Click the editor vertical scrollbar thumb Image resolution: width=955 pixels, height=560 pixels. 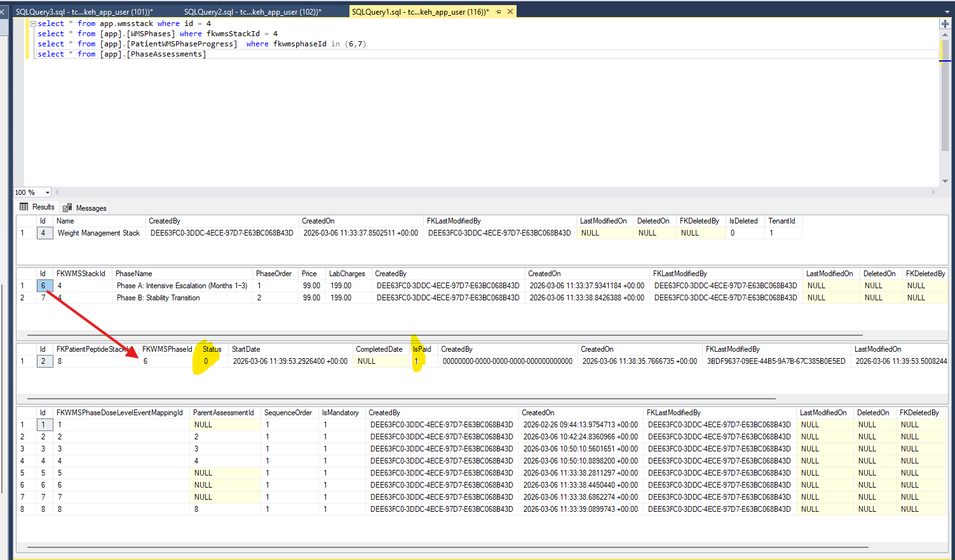tap(945, 95)
